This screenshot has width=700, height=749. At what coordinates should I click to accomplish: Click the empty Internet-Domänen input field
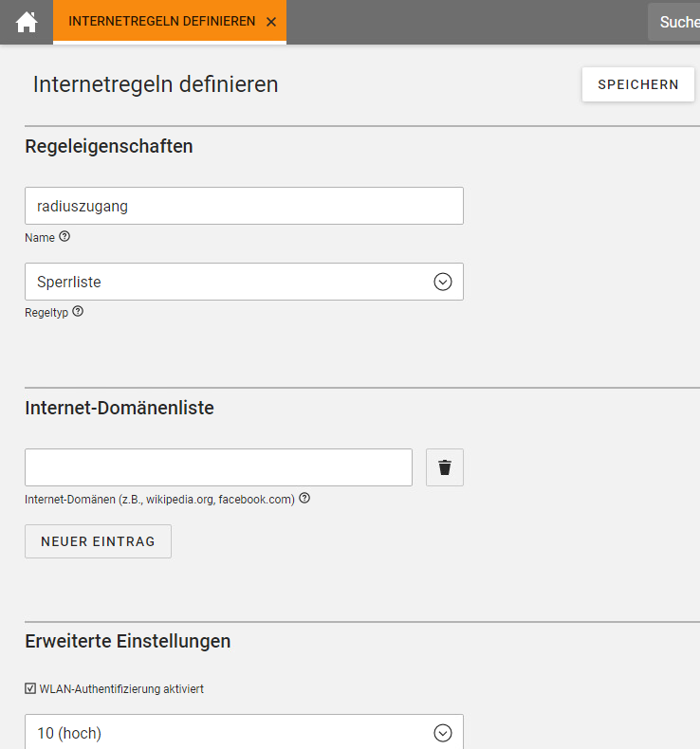[x=218, y=467]
